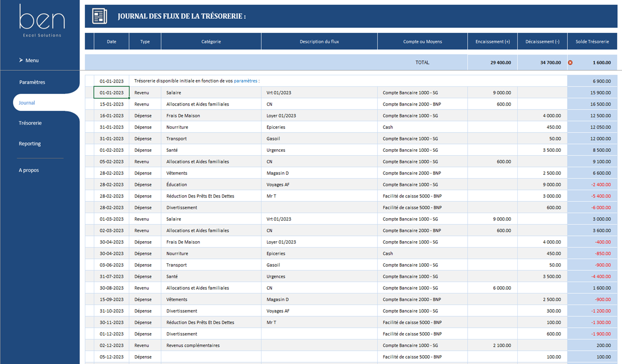Select the Dépense type cell on 01-12-2023
Viewport: 622px width, 364px height.
coord(145,334)
